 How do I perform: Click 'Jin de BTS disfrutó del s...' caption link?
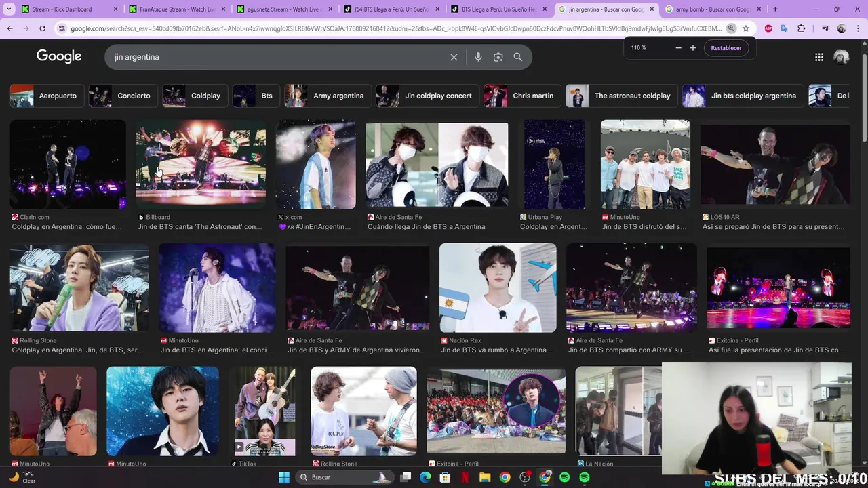click(644, 227)
